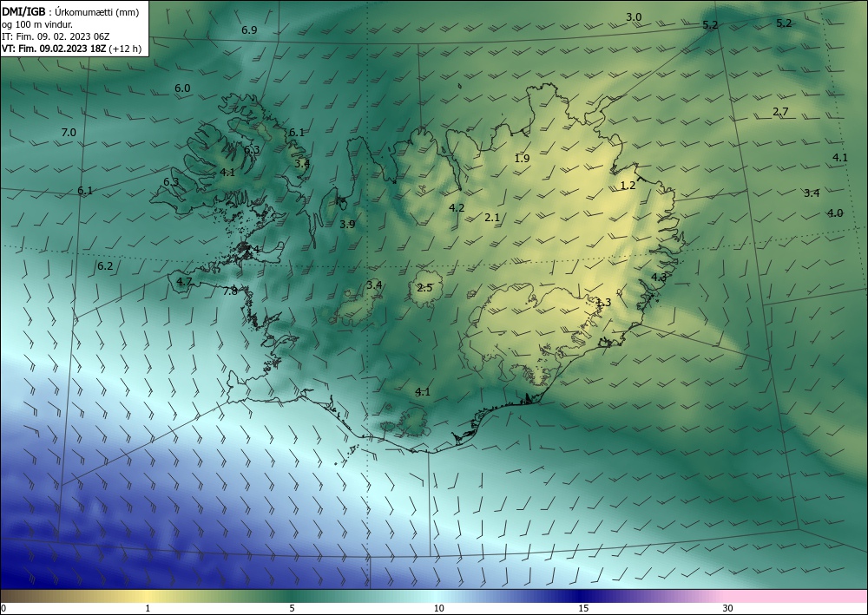868x615 pixels.
Task: Select the 5 tick on the colour scale
Action: tap(292, 608)
